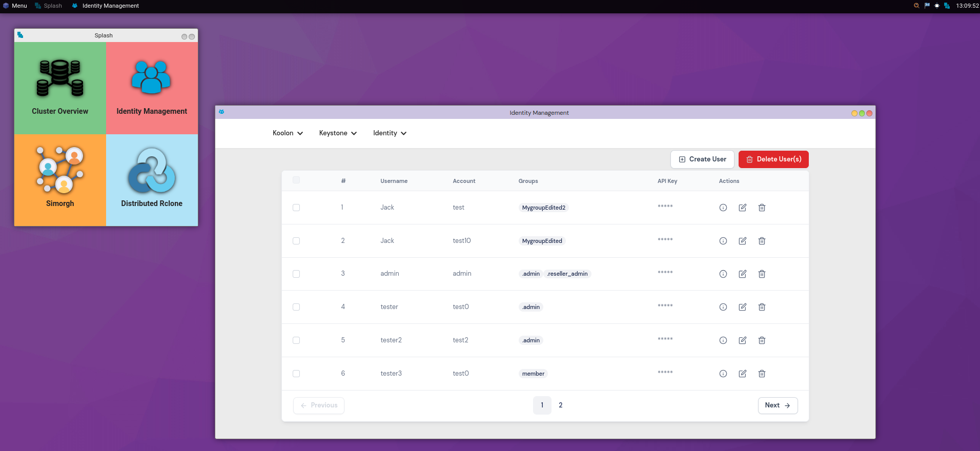Screen dimensions: 980x451
Task: Delete user tester3
Action: click(762, 374)
